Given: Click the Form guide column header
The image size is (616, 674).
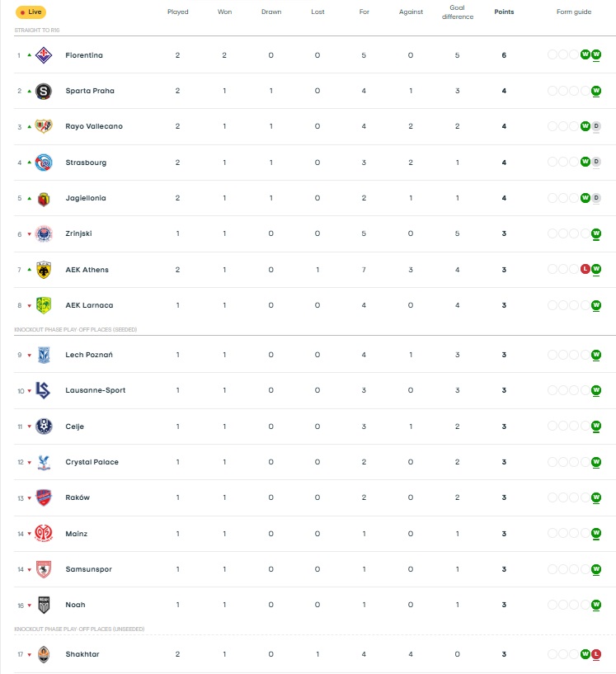Looking at the screenshot, I should pos(574,12).
